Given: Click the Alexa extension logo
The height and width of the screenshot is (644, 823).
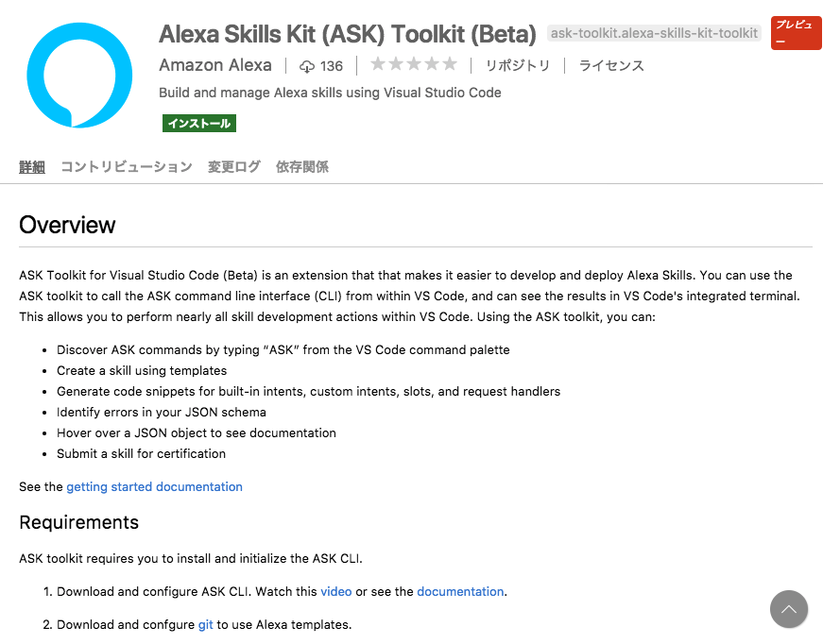Looking at the screenshot, I should 79,73.
